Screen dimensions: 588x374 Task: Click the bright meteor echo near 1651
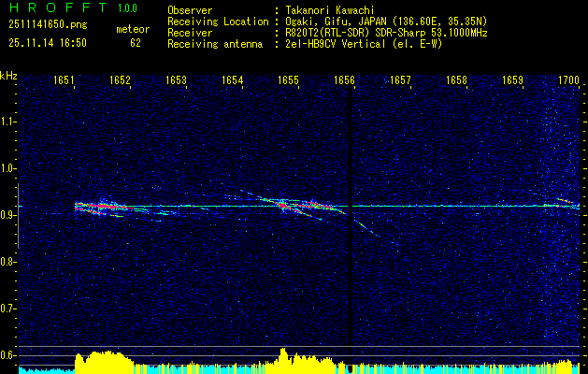pos(101,207)
